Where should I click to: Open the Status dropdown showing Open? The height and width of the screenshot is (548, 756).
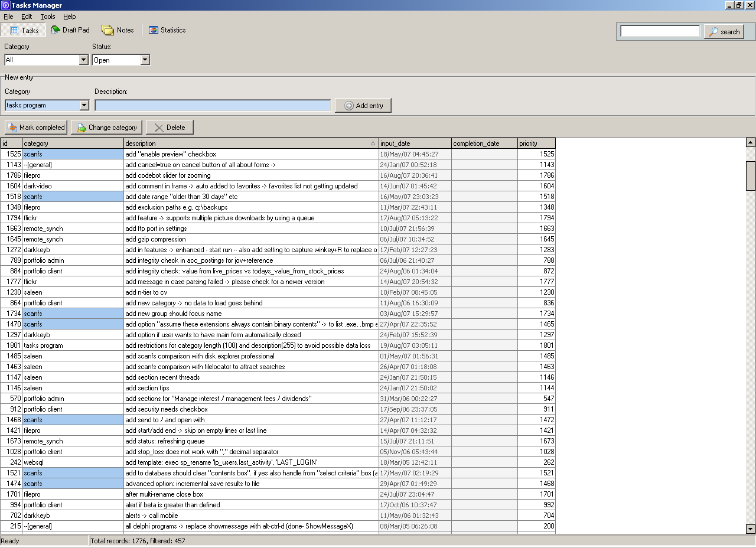tap(144, 60)
